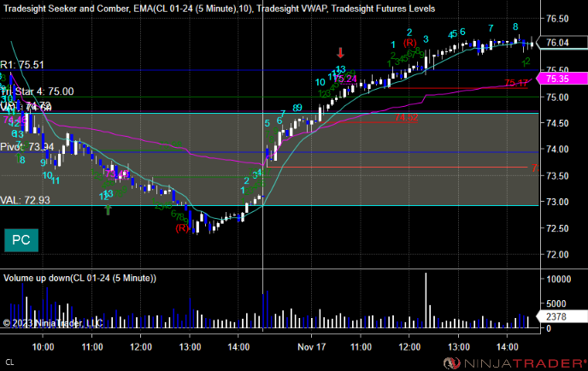Click the 72.00 price axis label
This screenshot has width=588, height=371.
point(557,255)
